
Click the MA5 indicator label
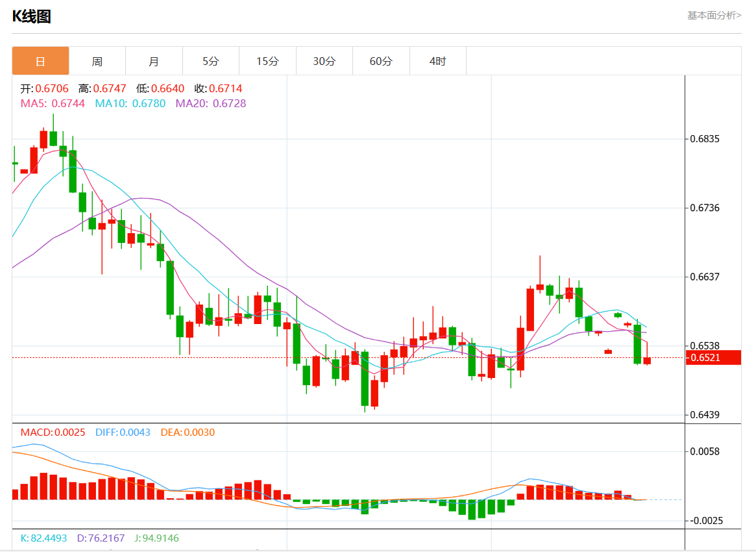click(x=53, y=103)
